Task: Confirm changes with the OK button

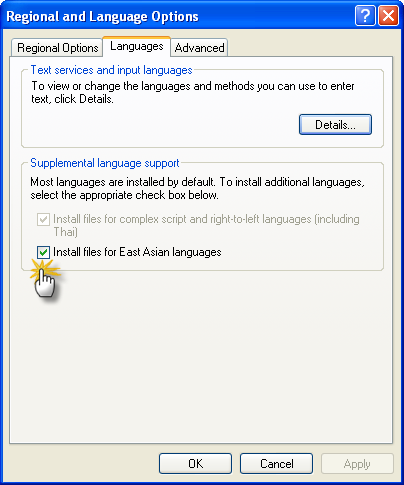Action: pos(195,463)
